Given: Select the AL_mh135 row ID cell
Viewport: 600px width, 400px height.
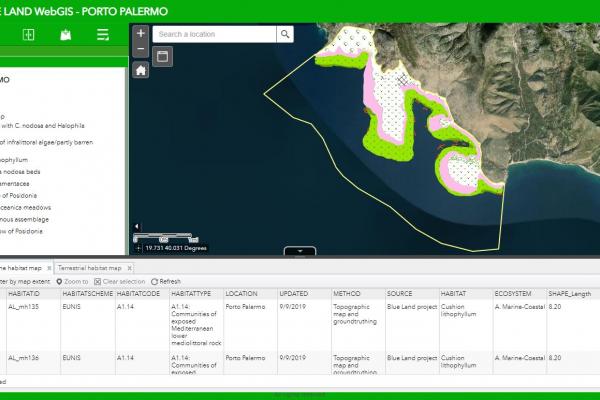Looking at the screenshot, I should [x=24, y=307].
